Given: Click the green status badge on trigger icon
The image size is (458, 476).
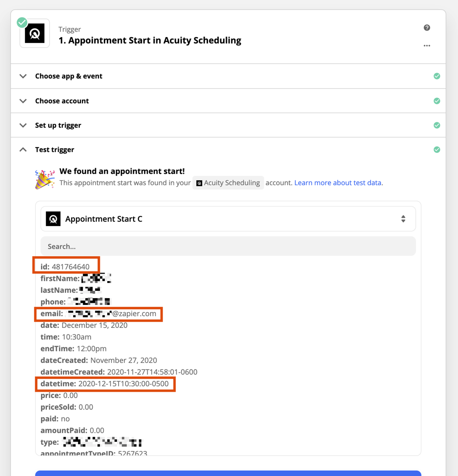Looking at the screenshot, I should (22, 22).
